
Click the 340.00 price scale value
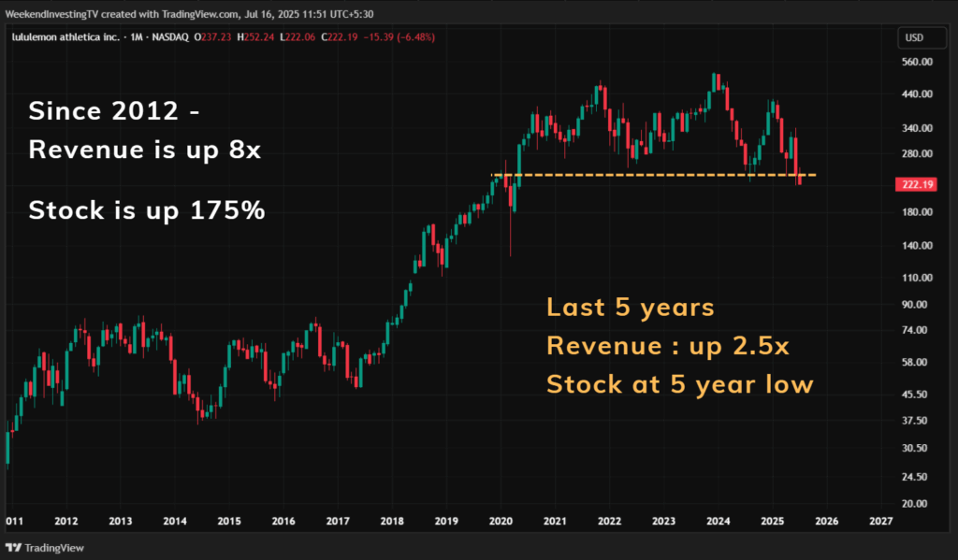pyautogui.click(x=917, y=128)
